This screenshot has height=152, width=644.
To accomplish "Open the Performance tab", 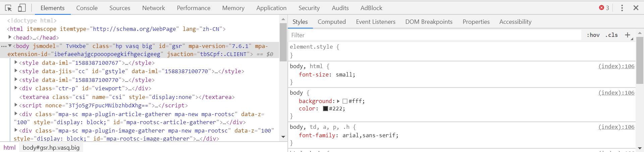I will tap(194, 8).
